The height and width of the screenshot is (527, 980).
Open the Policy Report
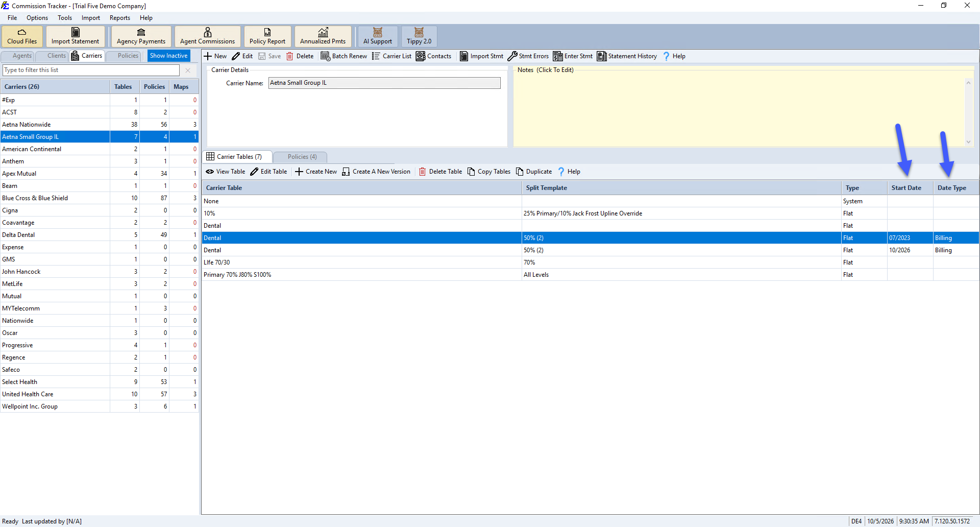[267, 36]
